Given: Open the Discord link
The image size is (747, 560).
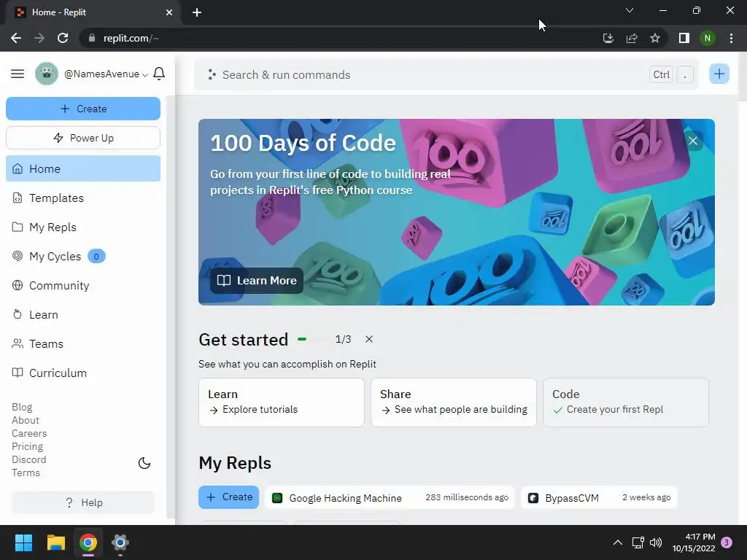Looking at the screenshot, I should pyautogui.click(x=28, y=459).
